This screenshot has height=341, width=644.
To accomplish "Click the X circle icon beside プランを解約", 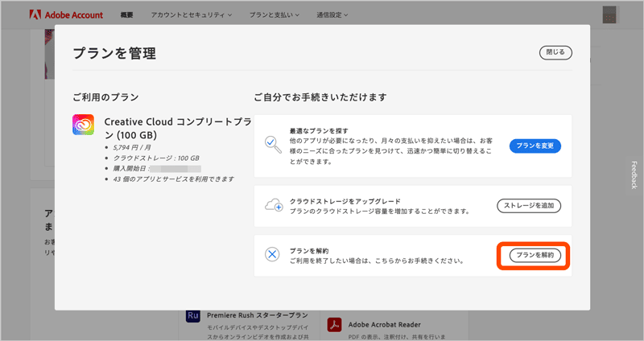I will (272, 255).
